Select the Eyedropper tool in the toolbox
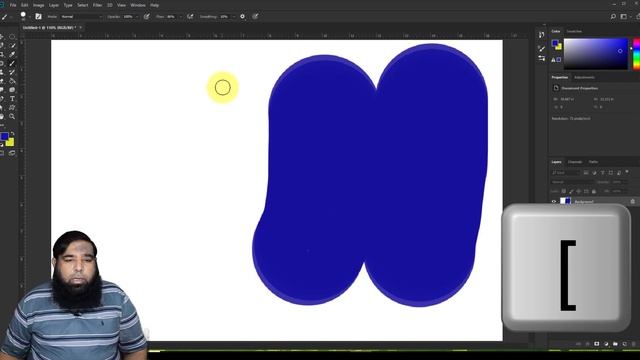The width and height of the screenshot is (640, 360). coord(12,54)
